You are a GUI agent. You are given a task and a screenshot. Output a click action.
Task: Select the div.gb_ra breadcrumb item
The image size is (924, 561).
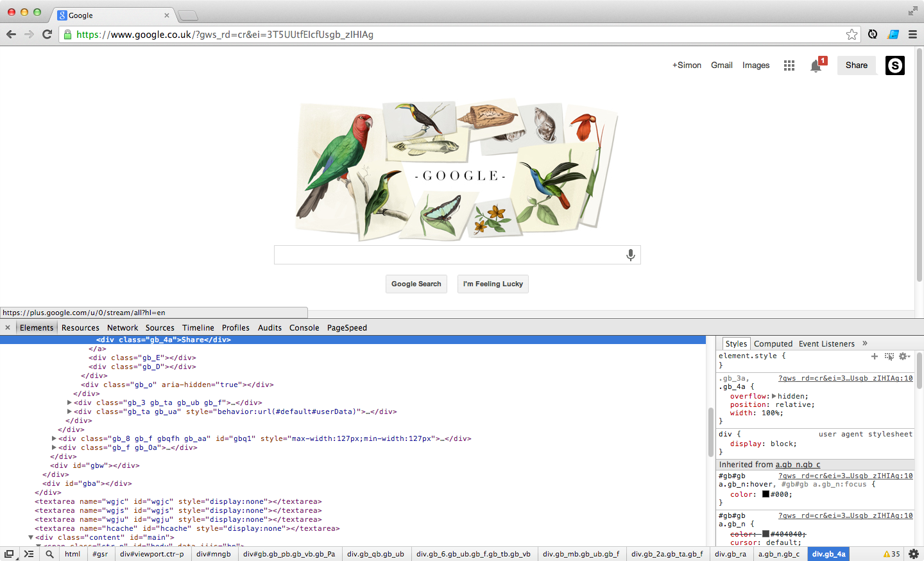(x=731, y=554)
